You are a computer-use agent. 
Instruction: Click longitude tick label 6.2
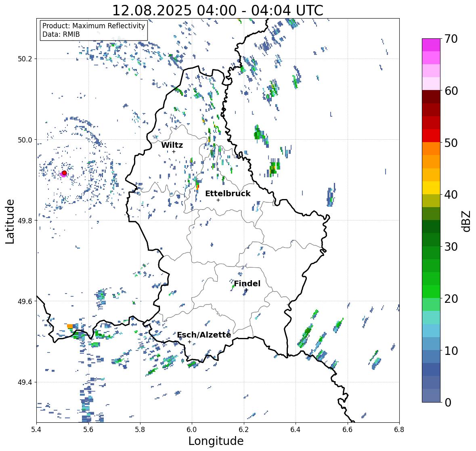[244, 429]
